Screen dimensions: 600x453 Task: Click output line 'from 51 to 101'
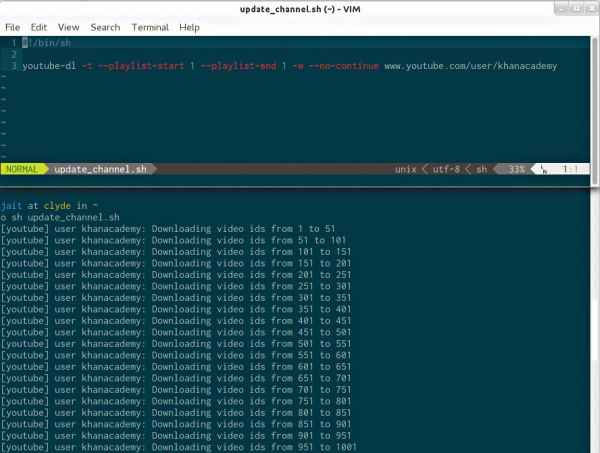click(x=173, y=240)
